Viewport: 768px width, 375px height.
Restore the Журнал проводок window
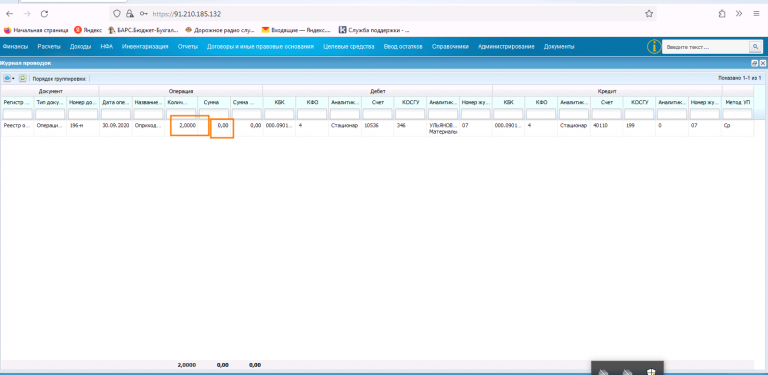(755, 63)
